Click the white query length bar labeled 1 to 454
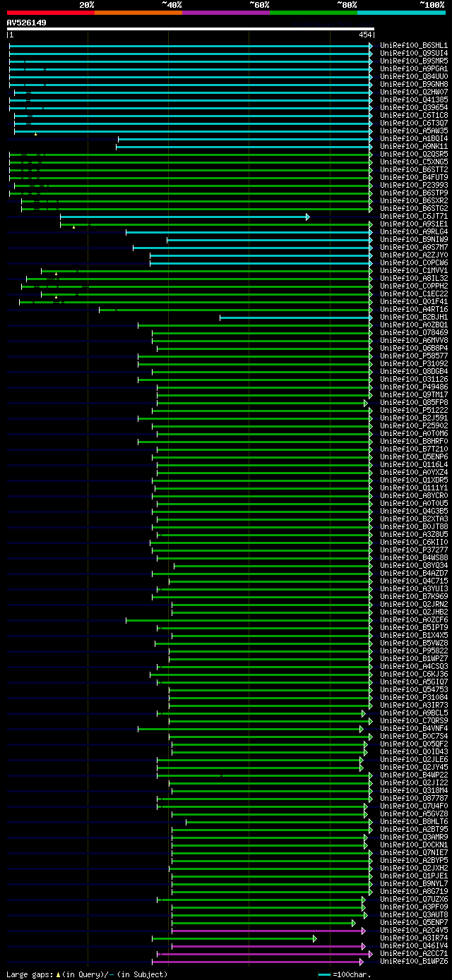Screen dimensions: 452x980 coord(190,29)
